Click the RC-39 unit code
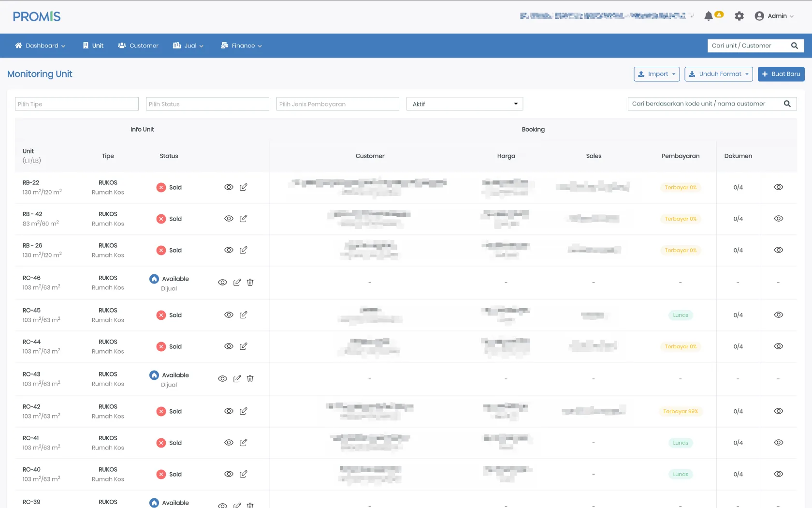The width and height of the screenshot is (812, 508). 31,502
